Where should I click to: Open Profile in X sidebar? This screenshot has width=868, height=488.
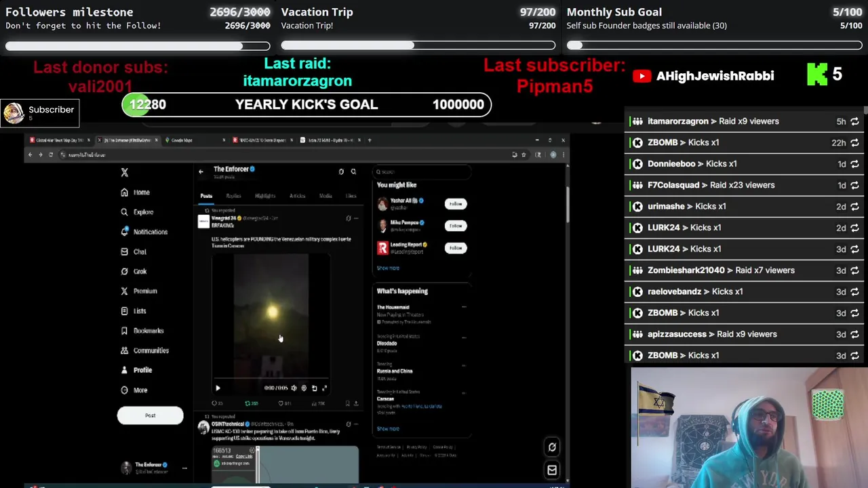click(x=136, y=370)
